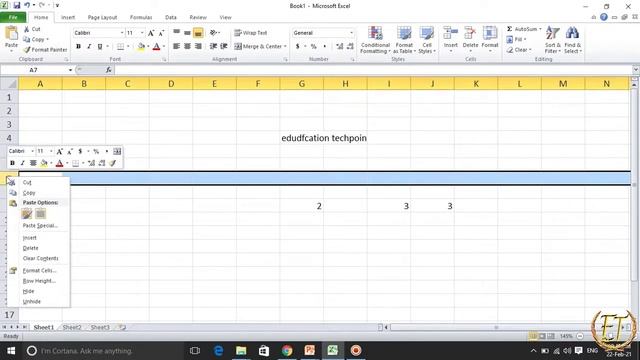The image size is (640, 360).
Task: Click the ribbon Accounting dollar format icon
Action: 298,47
